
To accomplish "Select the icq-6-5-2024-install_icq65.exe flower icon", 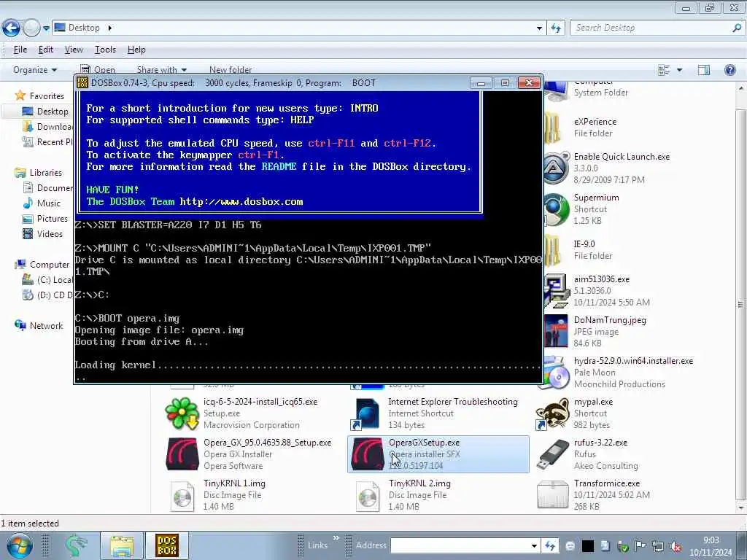I will click(x=182, y=413).
